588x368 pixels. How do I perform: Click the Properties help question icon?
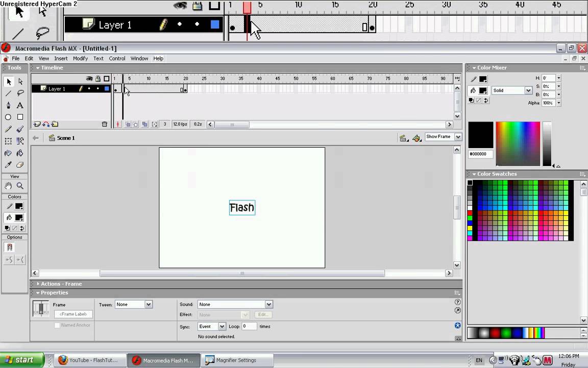point(457,302)
